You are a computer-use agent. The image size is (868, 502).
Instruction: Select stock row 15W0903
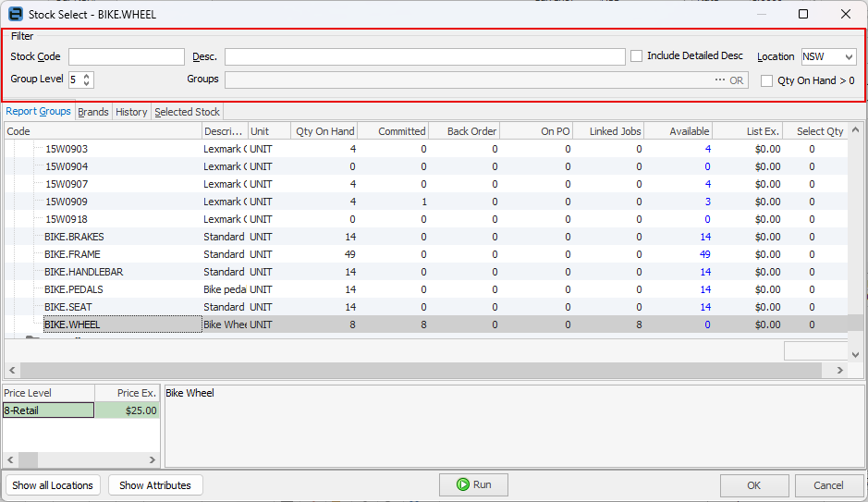(426, 149)
